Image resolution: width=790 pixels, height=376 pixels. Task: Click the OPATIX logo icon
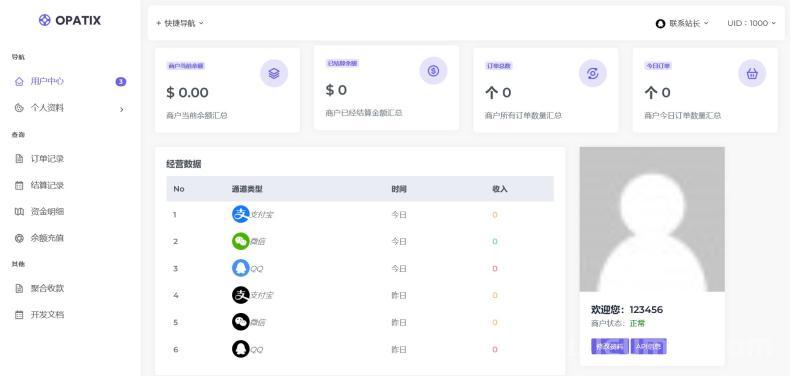[x=44, y=20]
